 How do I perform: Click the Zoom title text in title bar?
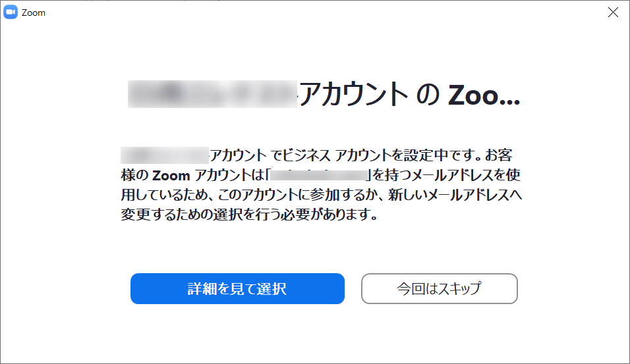click(34, 13)
